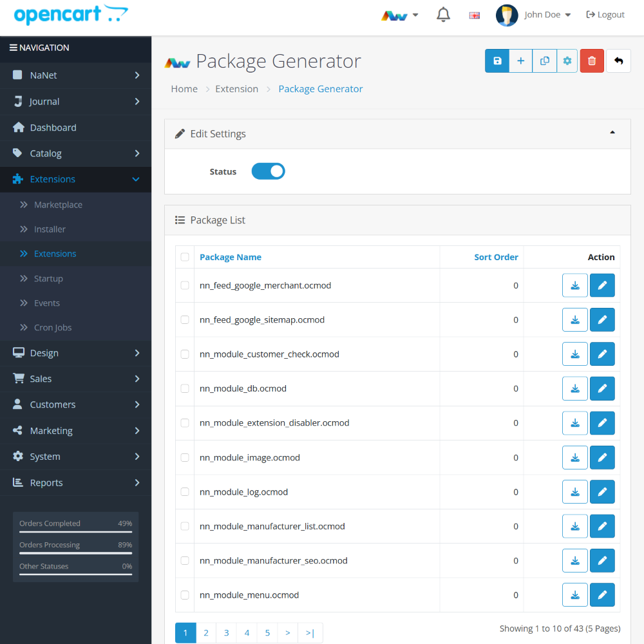Check the select-all checkbox in table header
The width and height of the screenshot is (644, 644).
click(185, 257)
